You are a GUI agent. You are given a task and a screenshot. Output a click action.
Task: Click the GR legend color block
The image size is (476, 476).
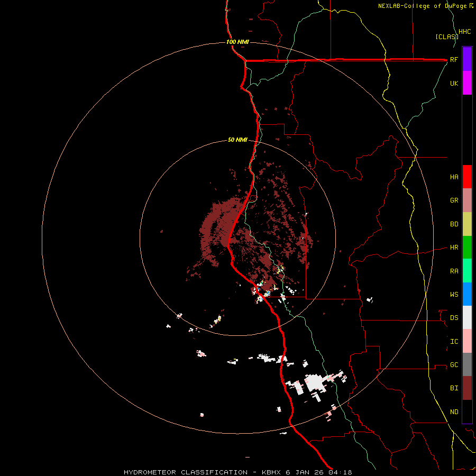(x=467, y=200)
